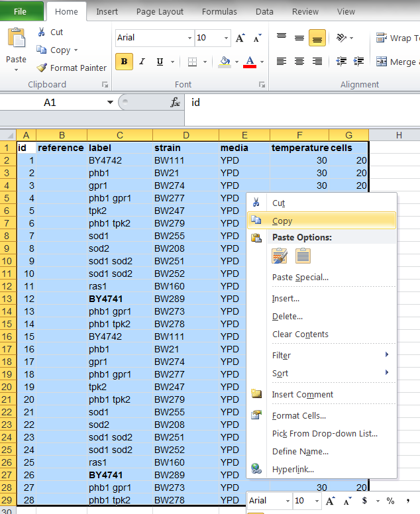Set Middle Align for cell text
This screenshot has width=420, height=514.
(299, 38)
